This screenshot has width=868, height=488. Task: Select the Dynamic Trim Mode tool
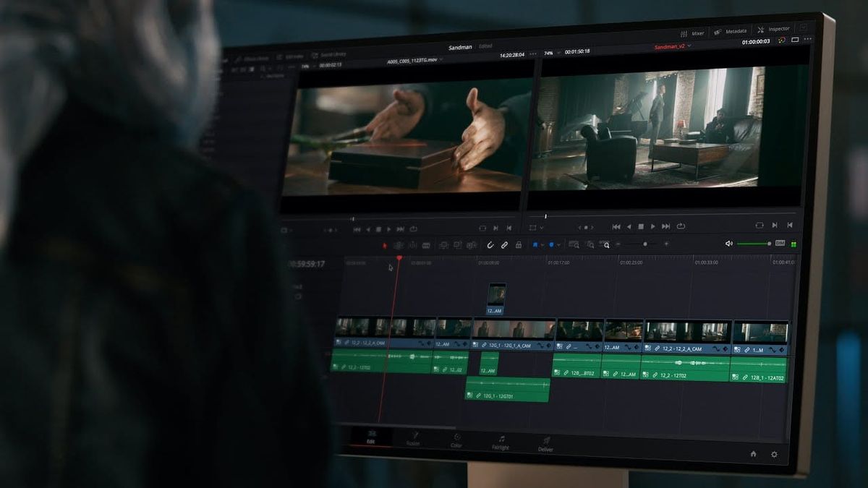click(412, 246)
